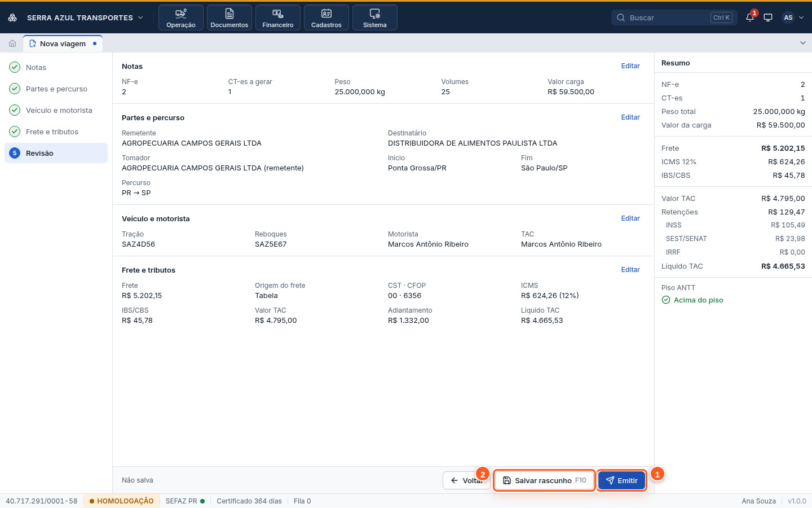Click the search magnifier icon
Screen dimensions: 812x508
click(x=621, y=17)
